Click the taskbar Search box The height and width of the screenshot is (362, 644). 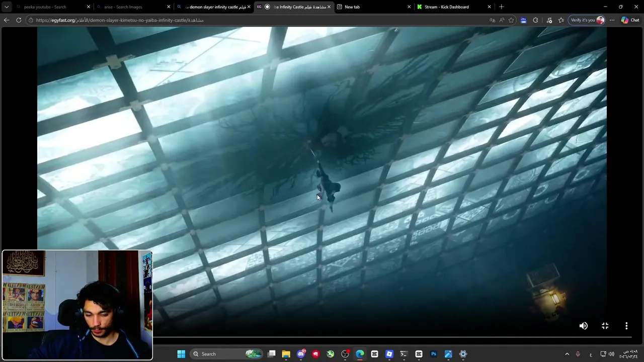click(x=226, y=354)
